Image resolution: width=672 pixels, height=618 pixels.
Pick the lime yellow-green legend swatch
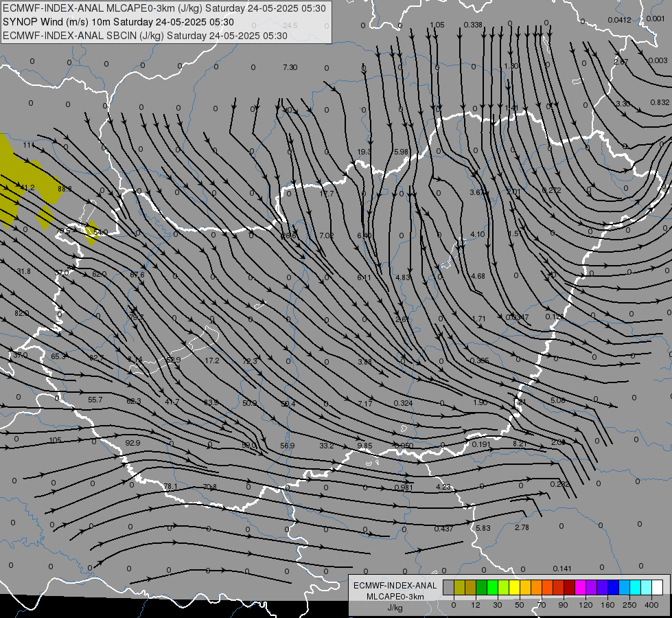(504, 588)
